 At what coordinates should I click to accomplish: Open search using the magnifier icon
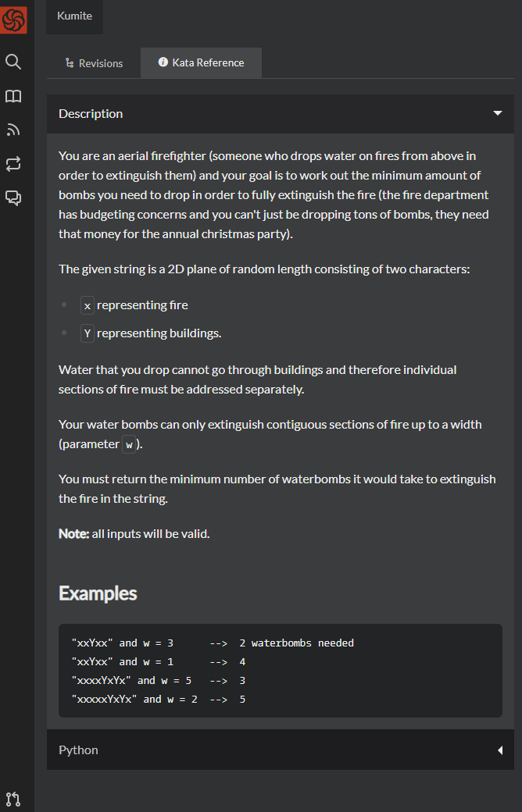click(x=13, y=62)
